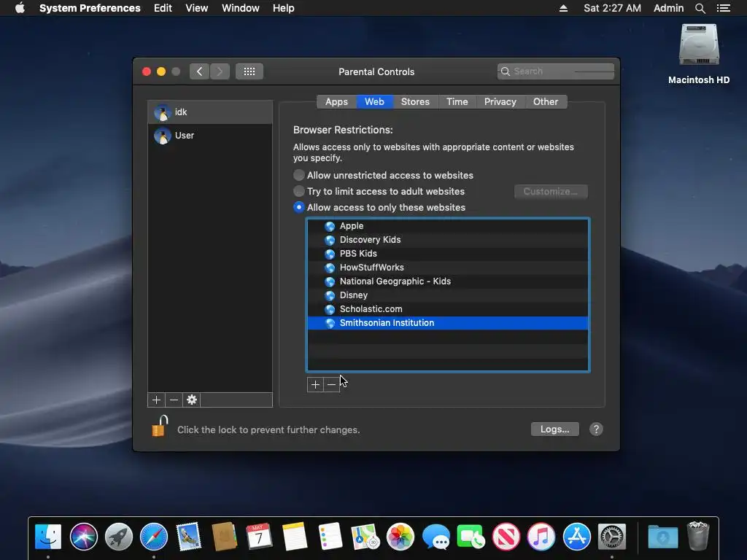Open the View menu
The height and width of the screenshot is (560, 747).
[x=197, y=8]
